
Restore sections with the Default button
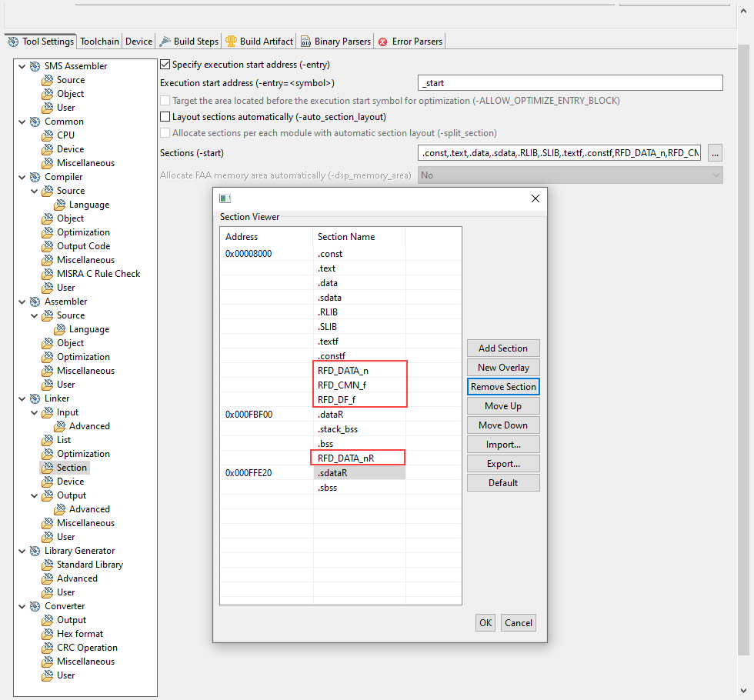(x=503, y=483)
